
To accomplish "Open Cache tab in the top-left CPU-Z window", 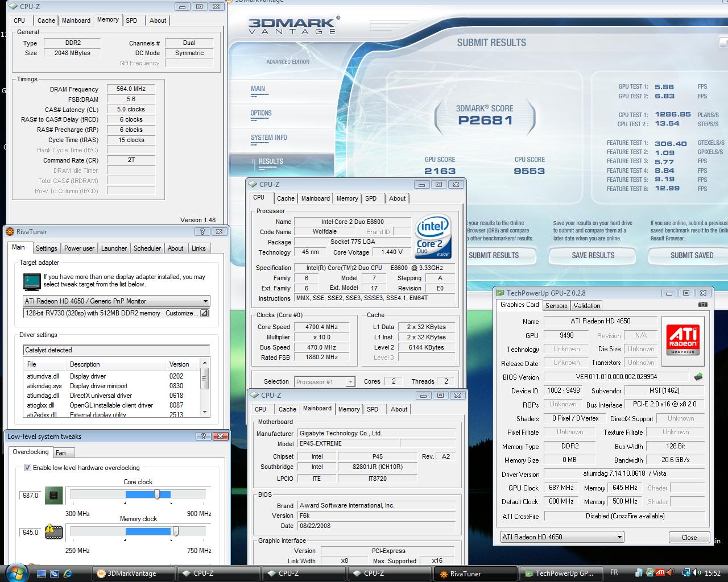I will (46, 20).
